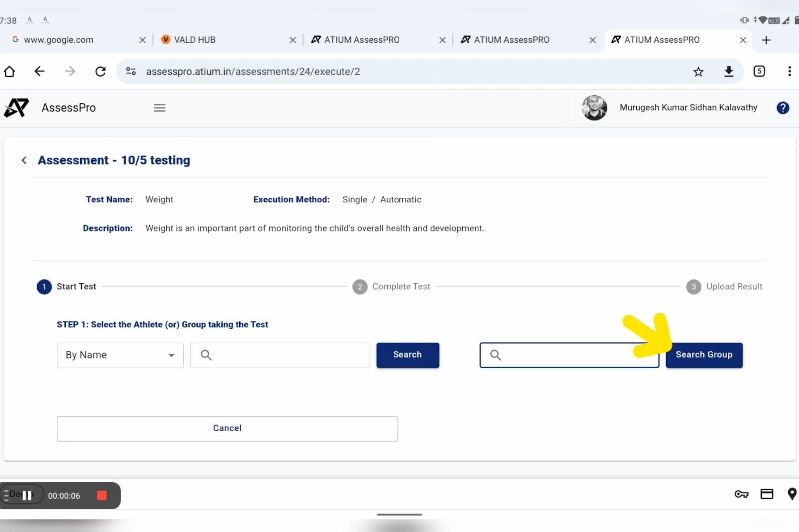Viewport: 799px width, 532px height.
Task: Open the payment card icon in bottom bar
Action: tap(767, 494)
